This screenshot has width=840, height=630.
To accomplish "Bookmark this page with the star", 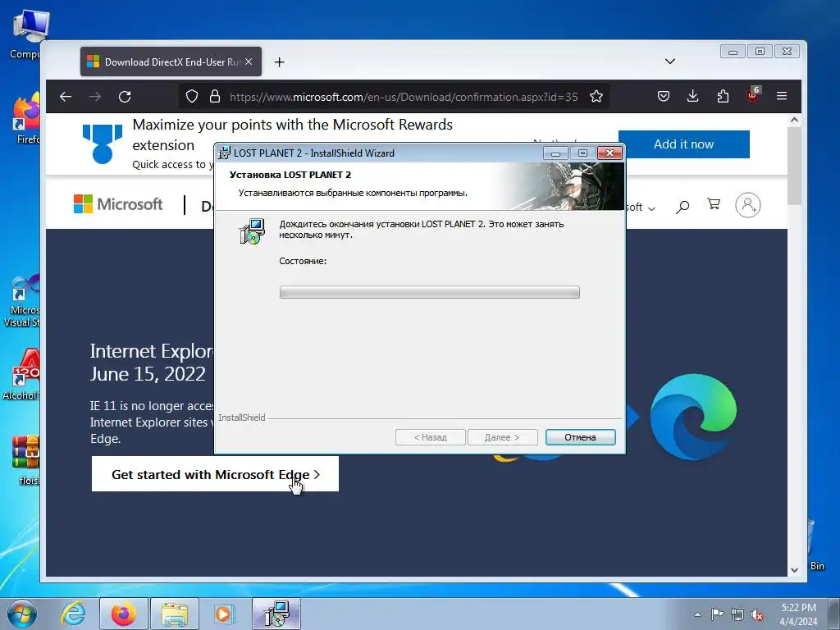I will click(x=596, y=97).
